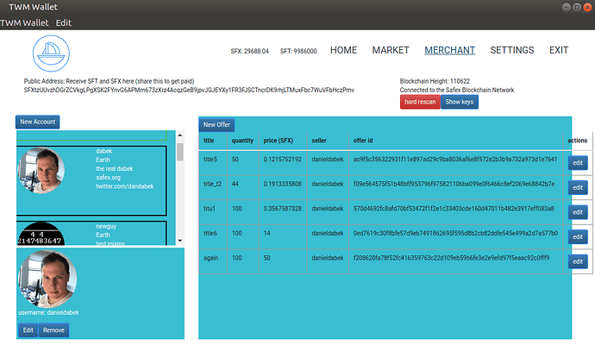Click price 0.1215752192
This screenshot has width=595, height=364.
tap(282, 160)
